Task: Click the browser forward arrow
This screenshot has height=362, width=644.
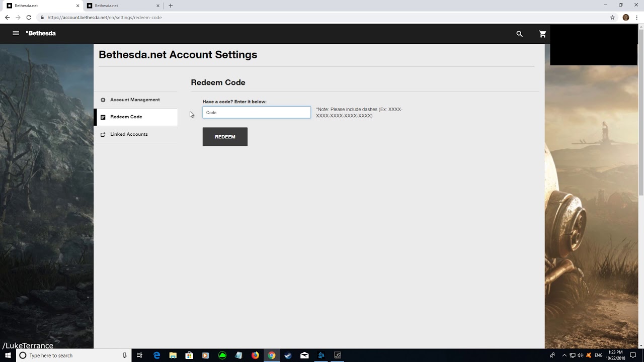Action: pos(18,17)
